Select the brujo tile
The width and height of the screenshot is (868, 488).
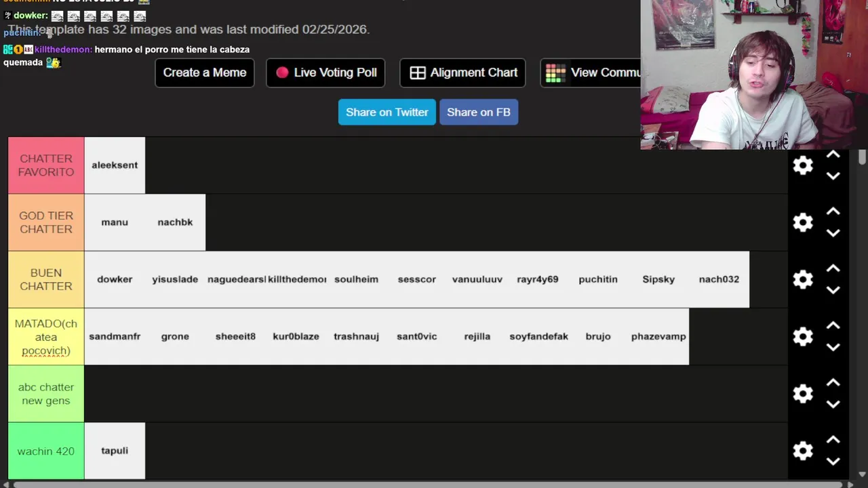tap(598, 337)
